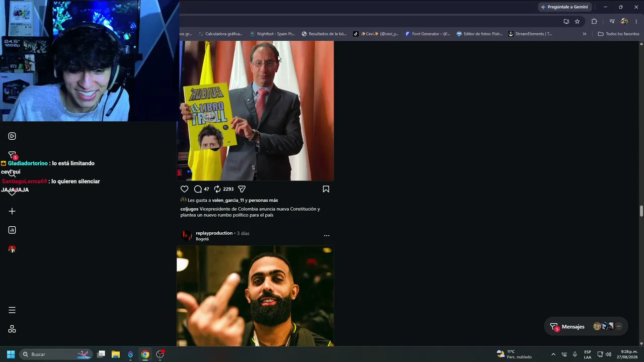Click the page vertical scrollbar thumb
Image resolution: width=644 pixels, height=362 pixels.
click(x=641, y=211)
